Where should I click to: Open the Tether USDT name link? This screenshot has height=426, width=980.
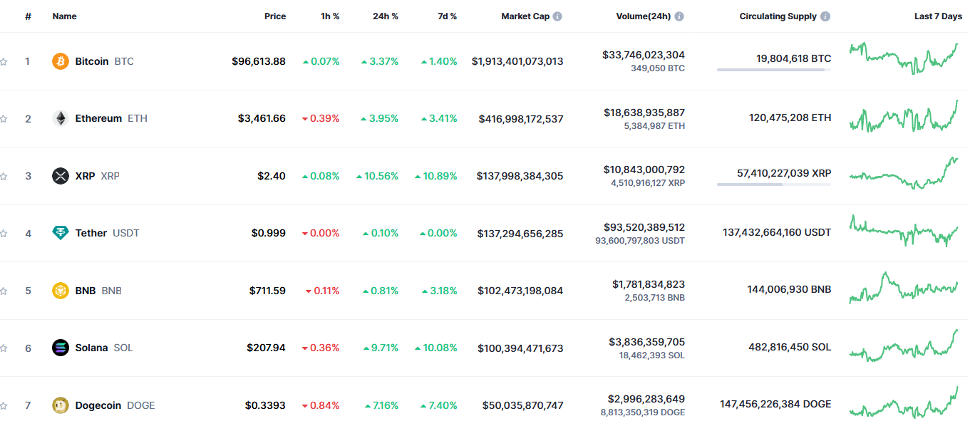pyautogui.click(x=107, y=233)
